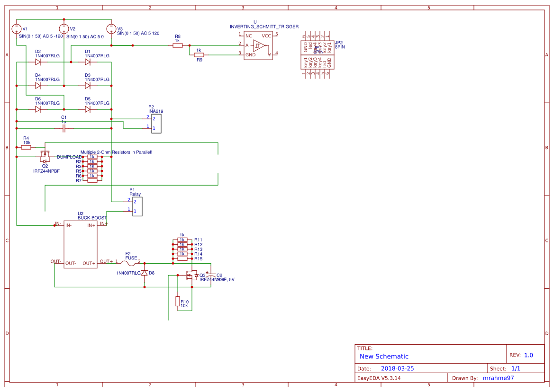Click the Q2 IRFZ44NPBF MOSFET symbol
The height and width of the screenshot is (392, 554).
pyautogui.click(x=45, y=156)
